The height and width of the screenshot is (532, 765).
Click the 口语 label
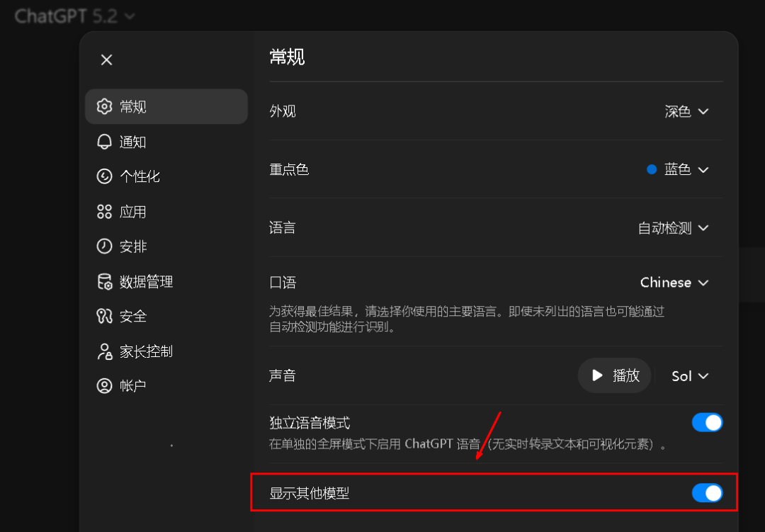[283, 283]
